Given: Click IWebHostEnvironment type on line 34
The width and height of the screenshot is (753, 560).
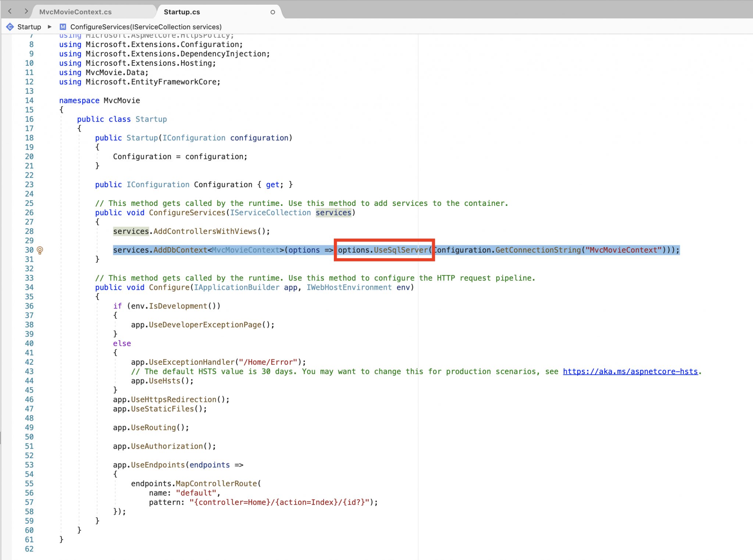Looking at the screenshot, I should point(349,287).
